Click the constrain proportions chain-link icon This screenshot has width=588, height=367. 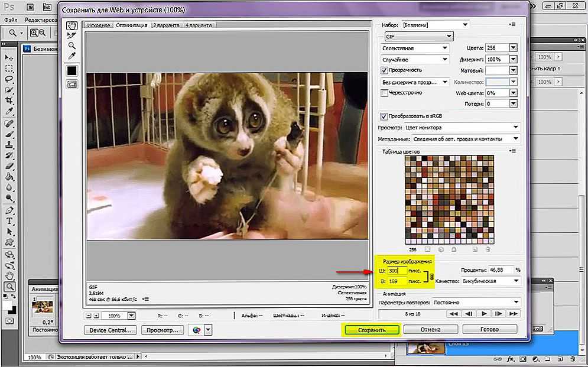pyautogui.click(x=432, y=276)
